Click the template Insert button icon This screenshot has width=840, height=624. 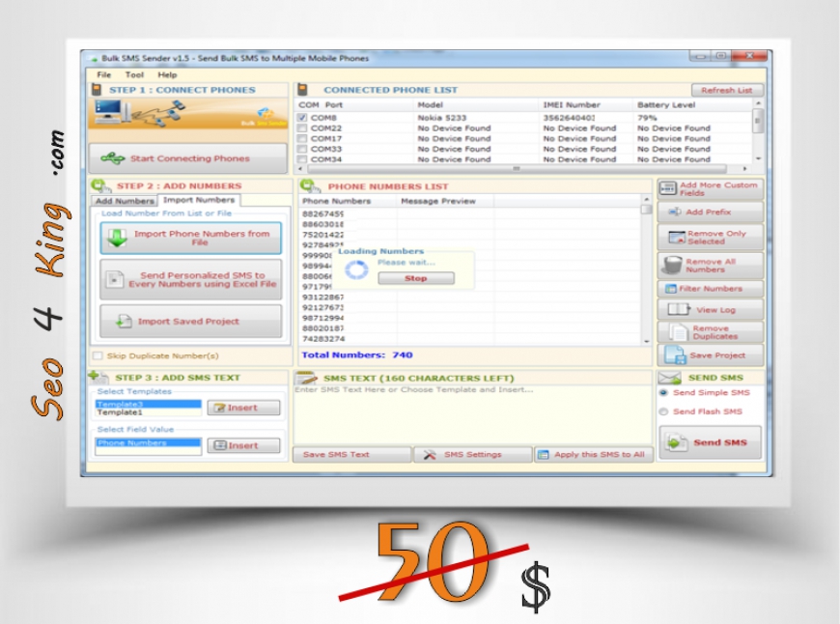[x=218, y=408]
